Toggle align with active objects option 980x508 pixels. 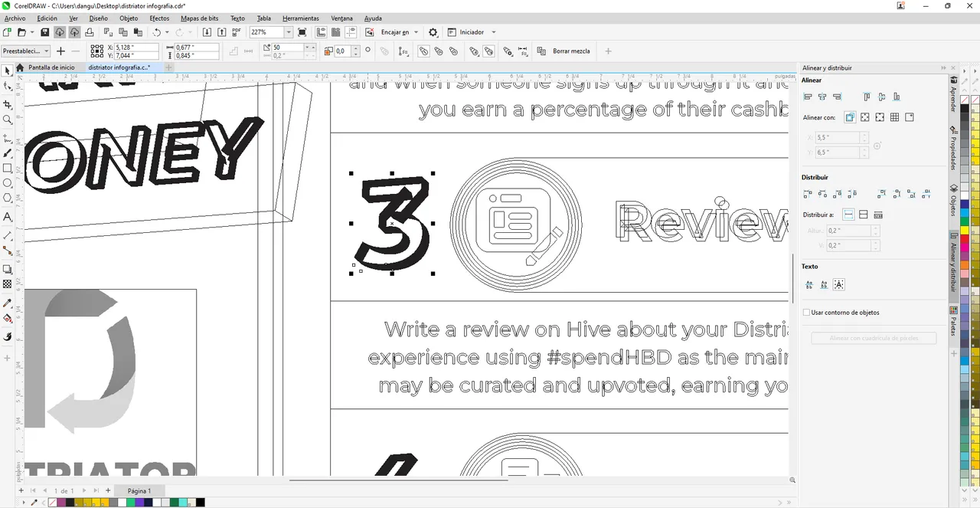[x=850, y=117]
